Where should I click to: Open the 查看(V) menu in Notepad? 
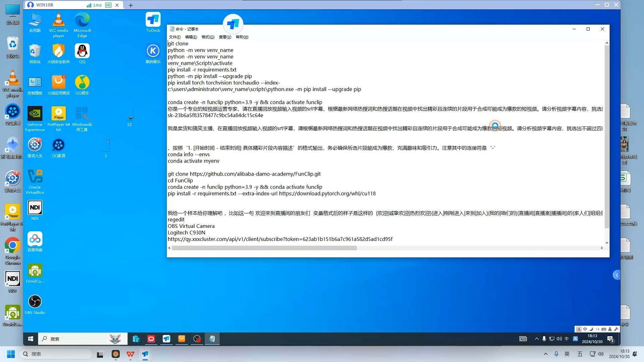click(225, 37)
